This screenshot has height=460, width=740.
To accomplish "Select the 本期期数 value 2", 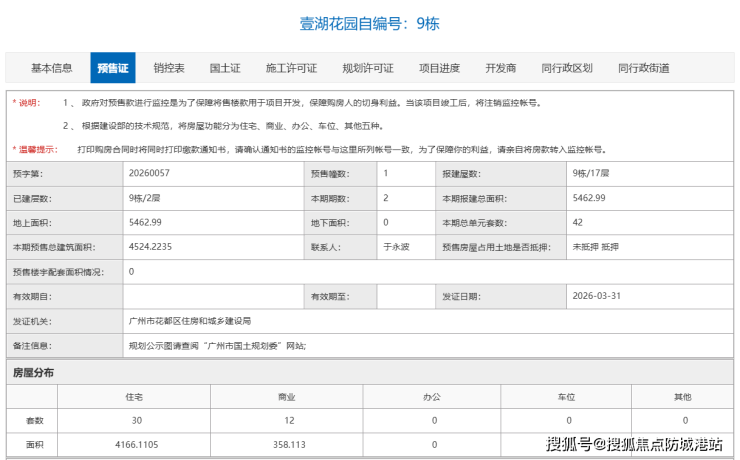I will pyautogui.click(x=386, y=198).
